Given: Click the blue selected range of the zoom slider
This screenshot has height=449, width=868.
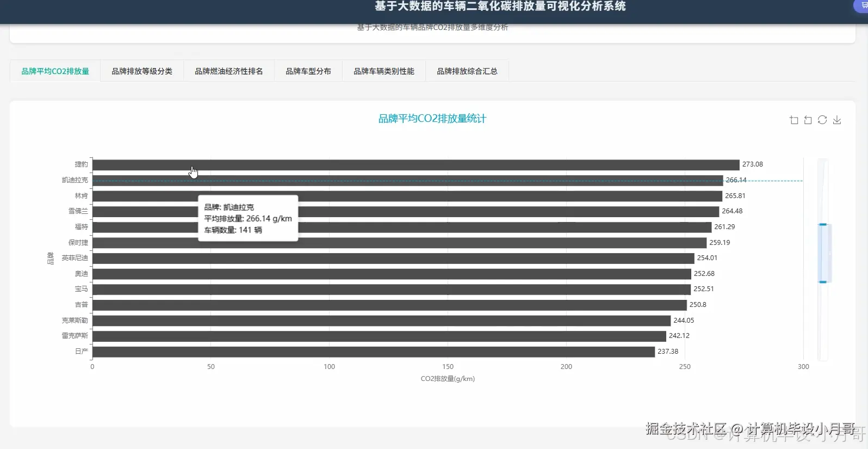Looking at the screenshot, I should 823,253.
